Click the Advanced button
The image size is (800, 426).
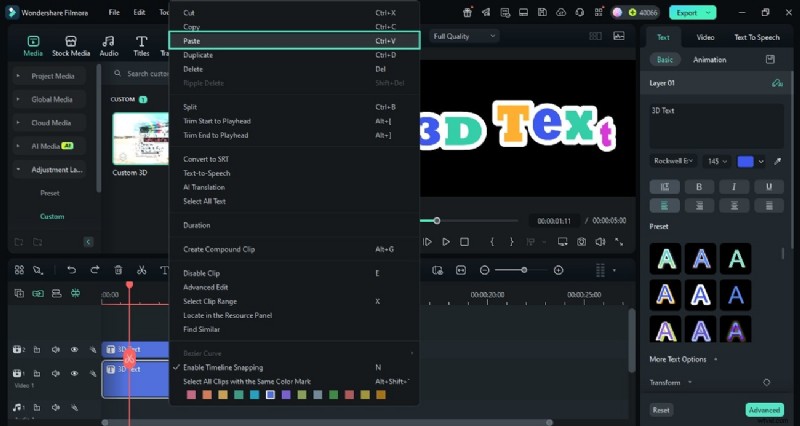point(764,410)
